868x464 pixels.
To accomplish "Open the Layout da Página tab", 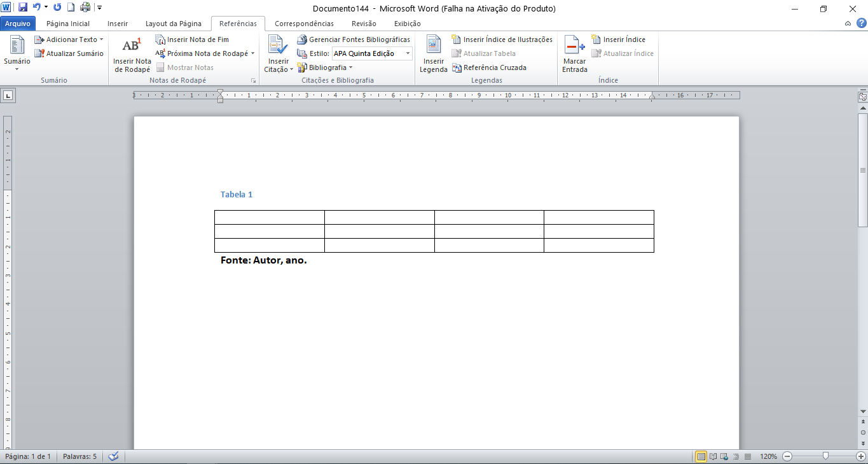I will (174, 24).
